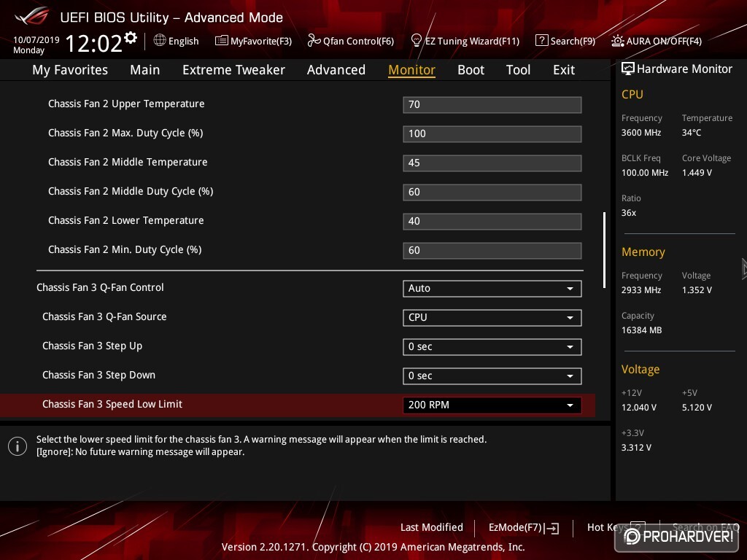Click the settings list vertical scrollbar
The width and height of the screenshot is (747, 560).
(604, 250)
